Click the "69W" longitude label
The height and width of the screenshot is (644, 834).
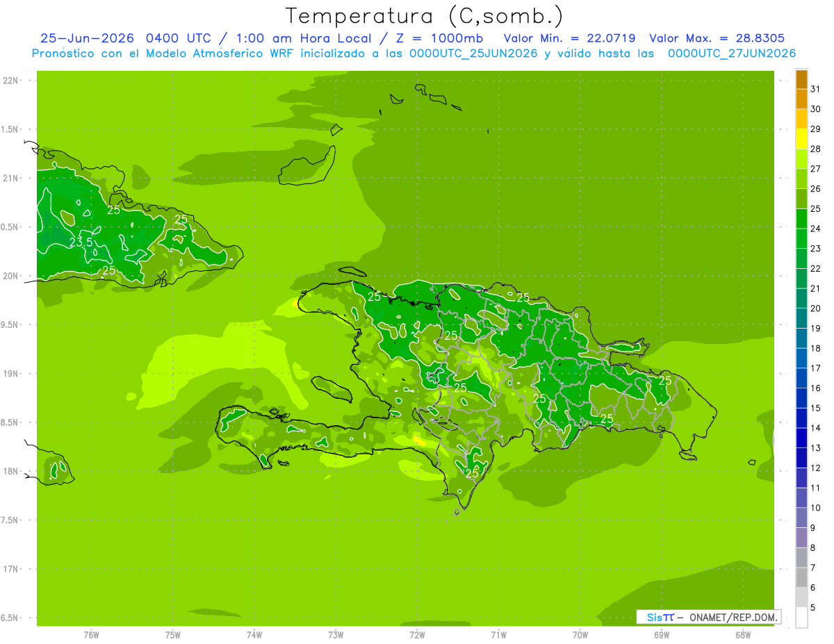[x=662, y=634]
